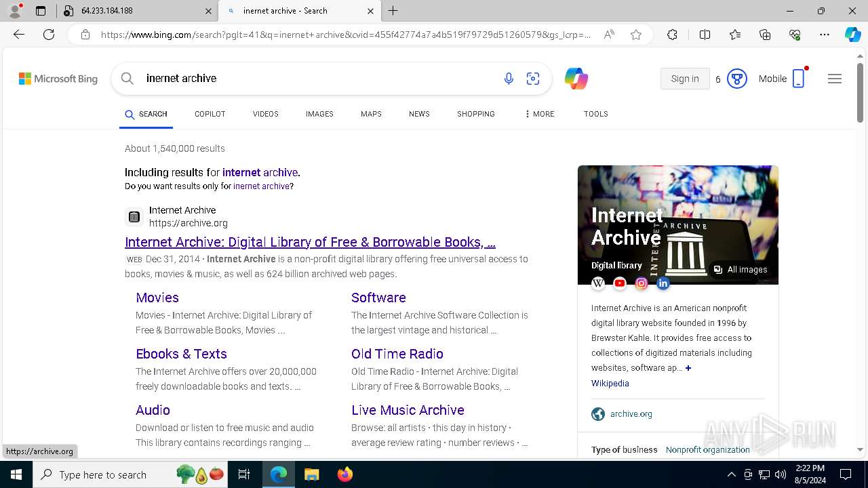
Task: Switch to the IMAGES tab
Action: pos(319,114)
